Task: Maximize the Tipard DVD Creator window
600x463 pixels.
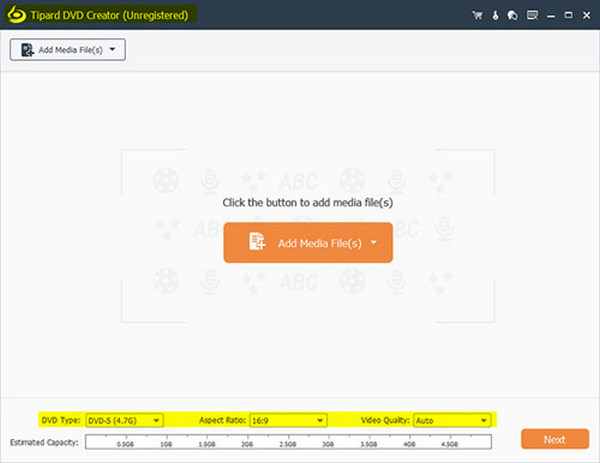Action: pos(568,15)
